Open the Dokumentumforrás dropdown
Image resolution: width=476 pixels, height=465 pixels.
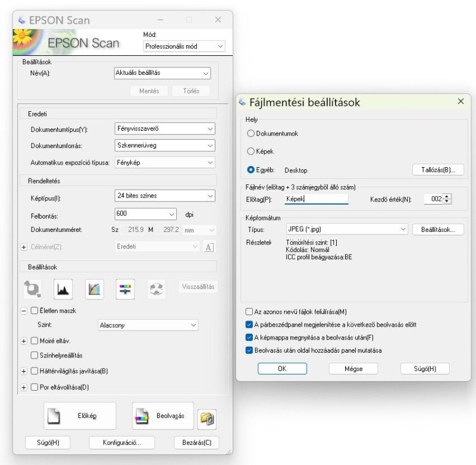coord(165,145)
